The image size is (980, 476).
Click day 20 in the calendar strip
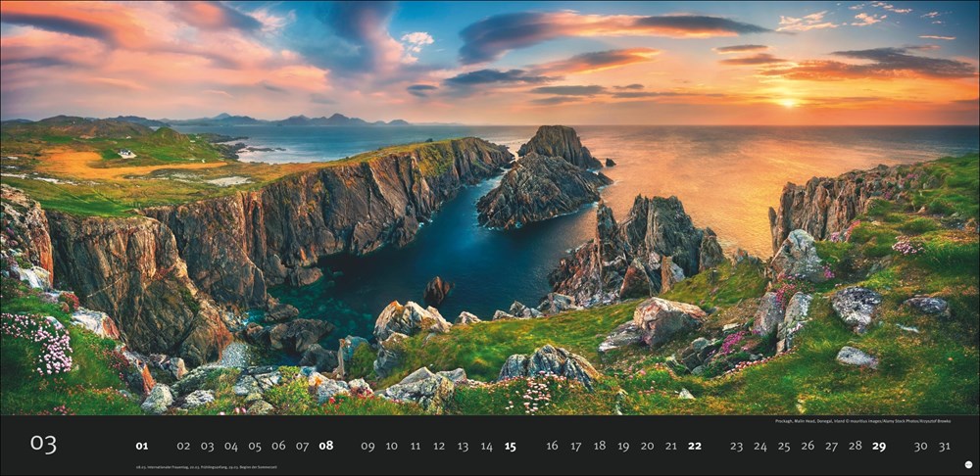click(647, 446)
